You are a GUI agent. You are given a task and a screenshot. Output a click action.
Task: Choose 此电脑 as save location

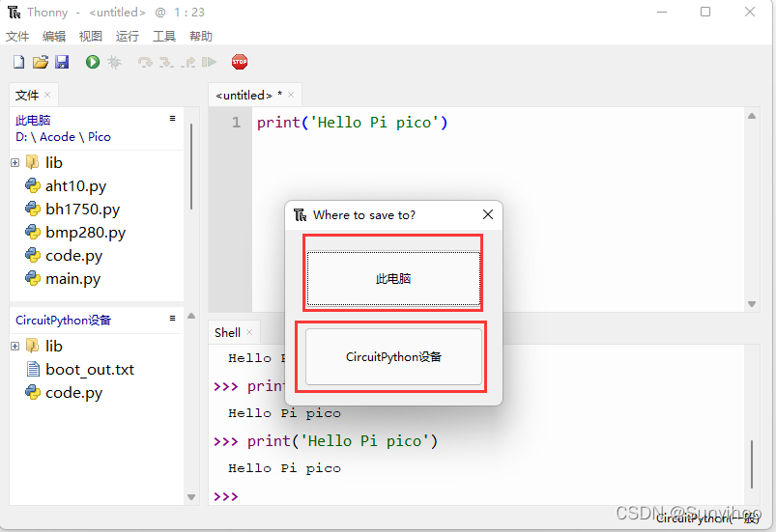coord(393,278)
